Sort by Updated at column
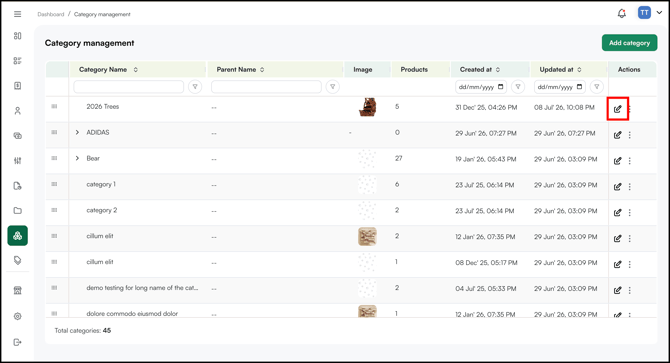This screenshot has width=670, height=363. click(579, 70)
